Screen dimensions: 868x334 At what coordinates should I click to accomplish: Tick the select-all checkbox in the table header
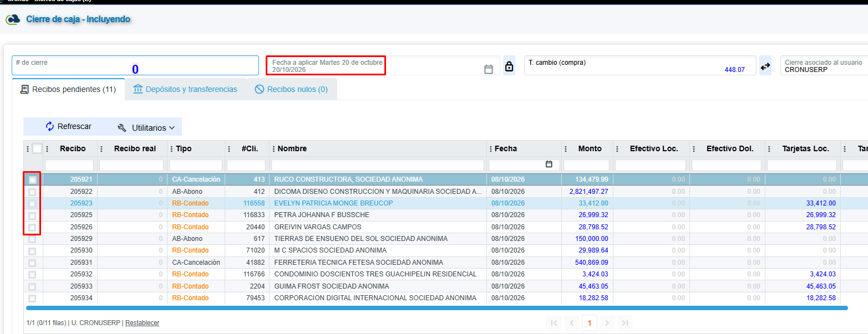37,148
